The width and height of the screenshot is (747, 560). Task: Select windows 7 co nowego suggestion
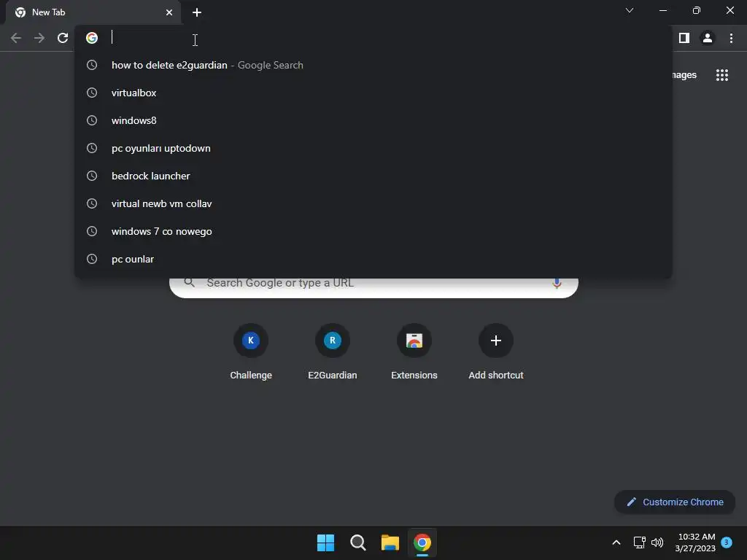pyautogui.click(x=373, y=231)
